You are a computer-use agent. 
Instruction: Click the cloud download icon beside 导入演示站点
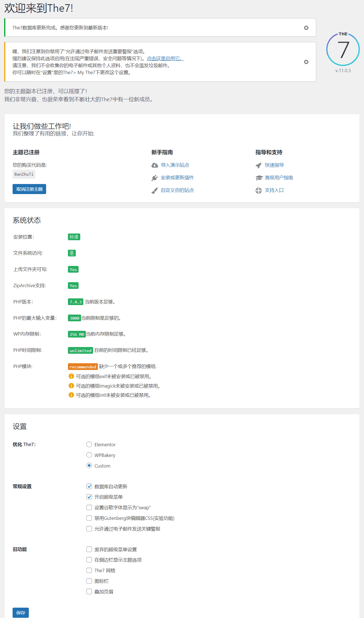click(x=155, y=165)
